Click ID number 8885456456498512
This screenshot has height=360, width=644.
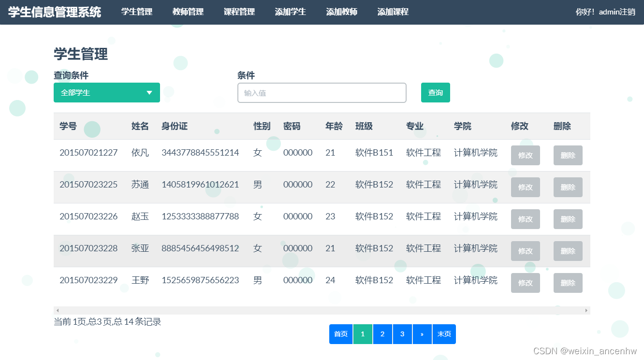point(200,248)
